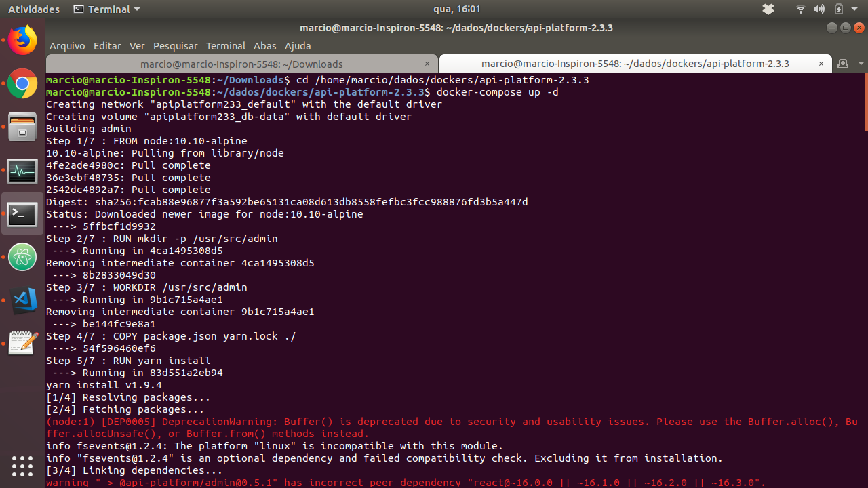868x488 pixels.
Task: Select the Terminal icon in the dock
Action: coord(22,214)
